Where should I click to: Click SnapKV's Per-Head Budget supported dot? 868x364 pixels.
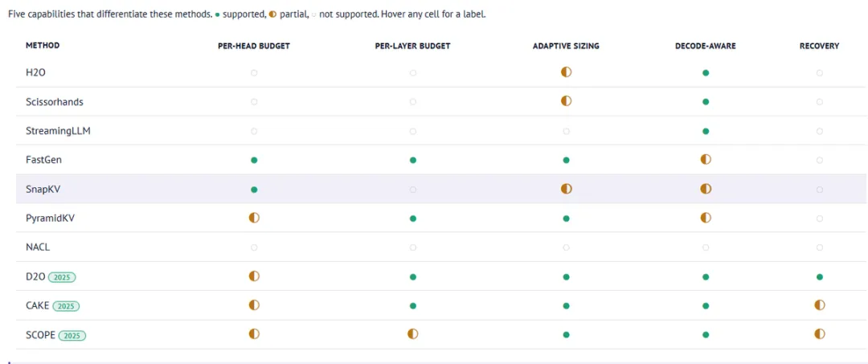click(x=254, y=189)
